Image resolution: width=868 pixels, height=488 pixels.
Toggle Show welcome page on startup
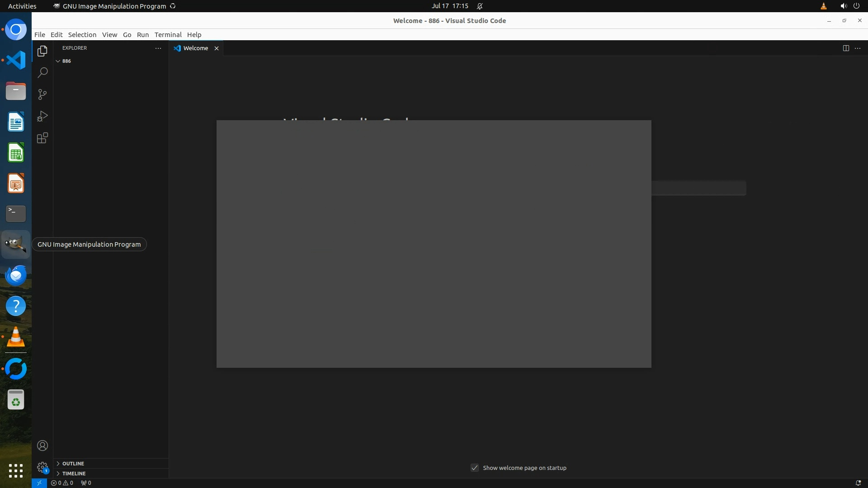[x=475, y=468]
